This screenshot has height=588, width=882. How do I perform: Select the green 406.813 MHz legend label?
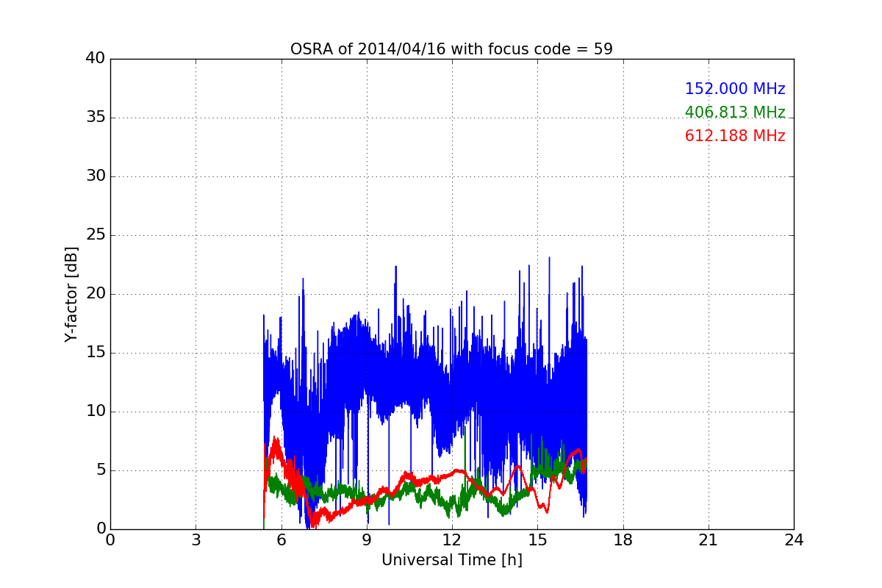735,112
